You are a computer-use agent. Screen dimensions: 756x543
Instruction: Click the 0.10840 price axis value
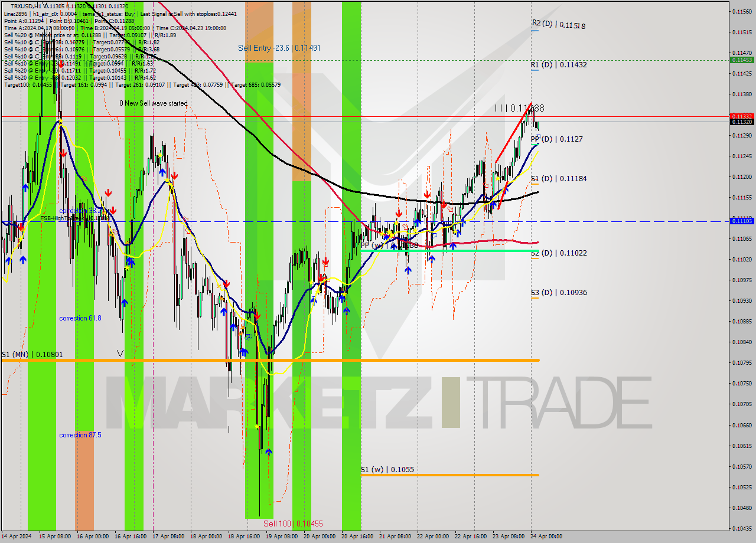(x=742, y=342)
